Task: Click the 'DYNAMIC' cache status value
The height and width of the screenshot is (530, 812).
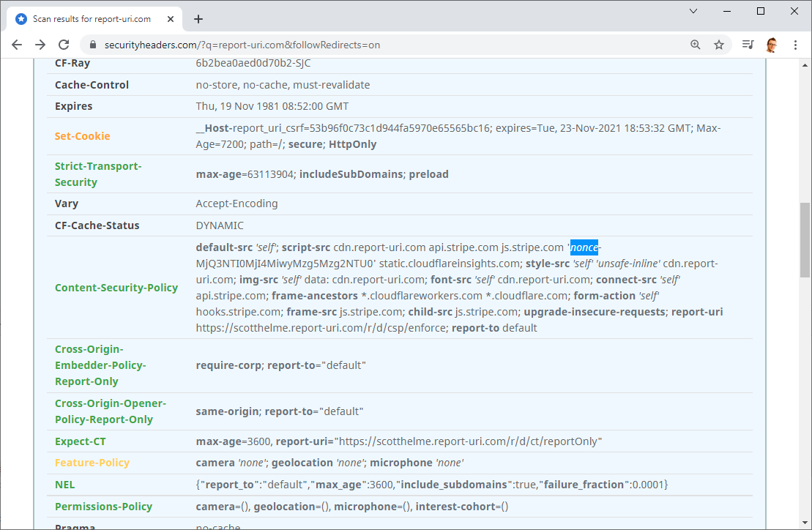Action: 220,225
